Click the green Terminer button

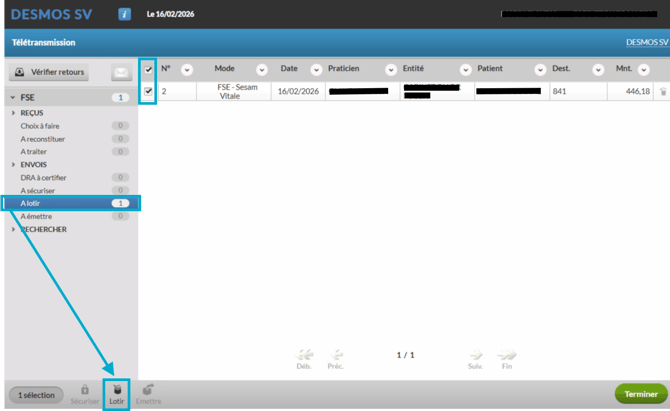coord(640,394)
